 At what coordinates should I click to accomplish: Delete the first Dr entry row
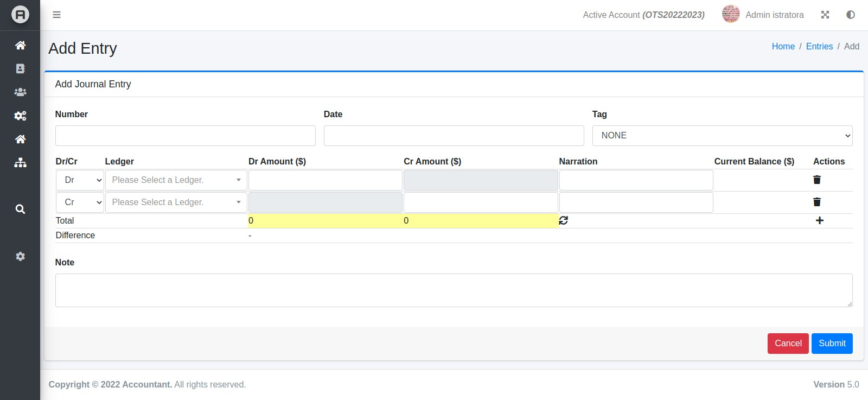pyautogui.click(x=817, y=180)
